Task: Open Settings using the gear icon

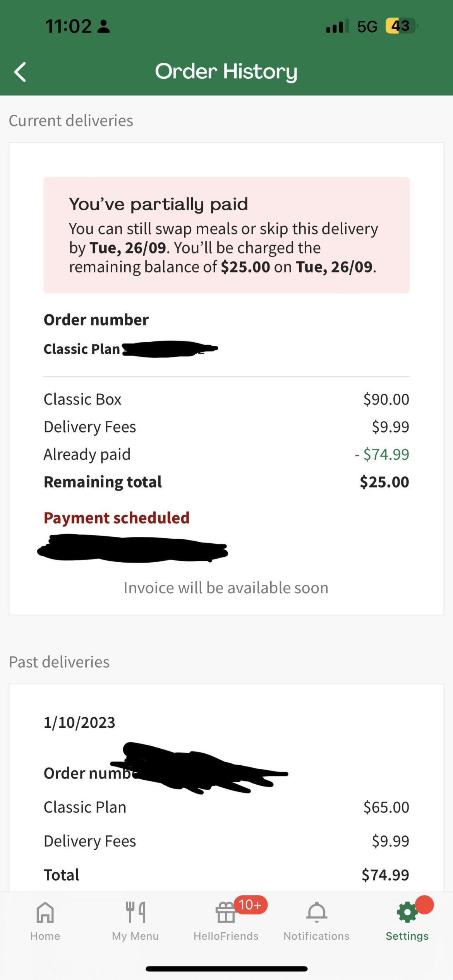Action: click(407, 912)
